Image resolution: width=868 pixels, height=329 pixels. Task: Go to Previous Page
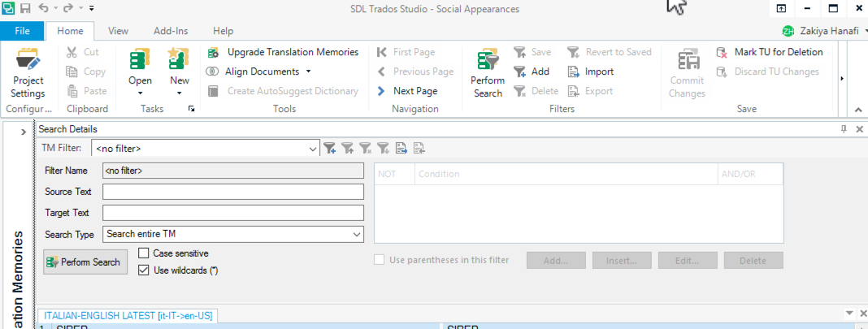[415, 71]
